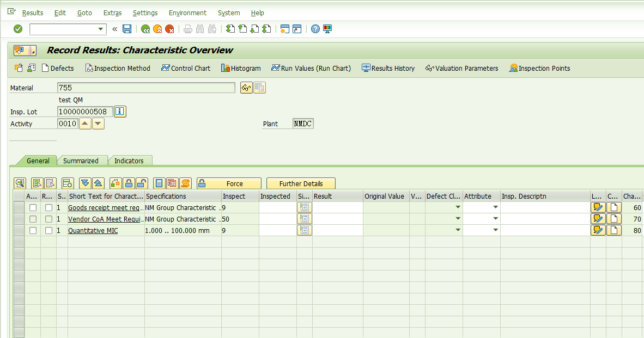Open long text editor for Quantitative MIC row
The image size is (644, 338).
(x=598, y=230)
